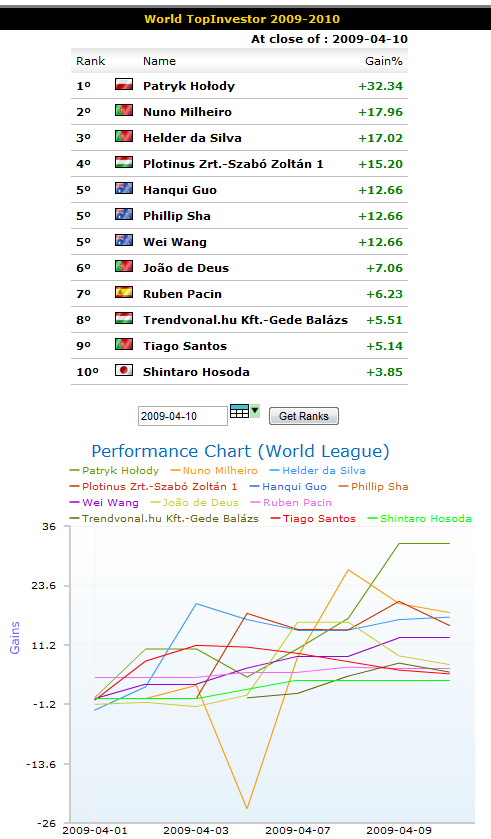Click the Gain% column header
491x839 pixels.
(383, 61)
